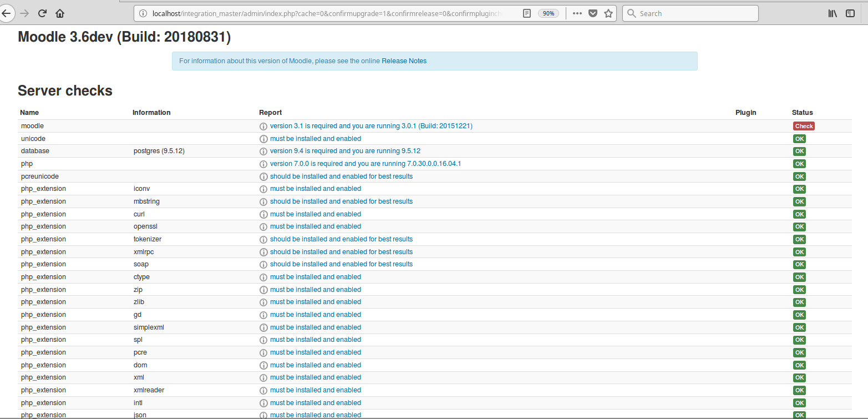Click the pcre information cell
Viewport: 868px width, 419px height.
click(140, 352)
